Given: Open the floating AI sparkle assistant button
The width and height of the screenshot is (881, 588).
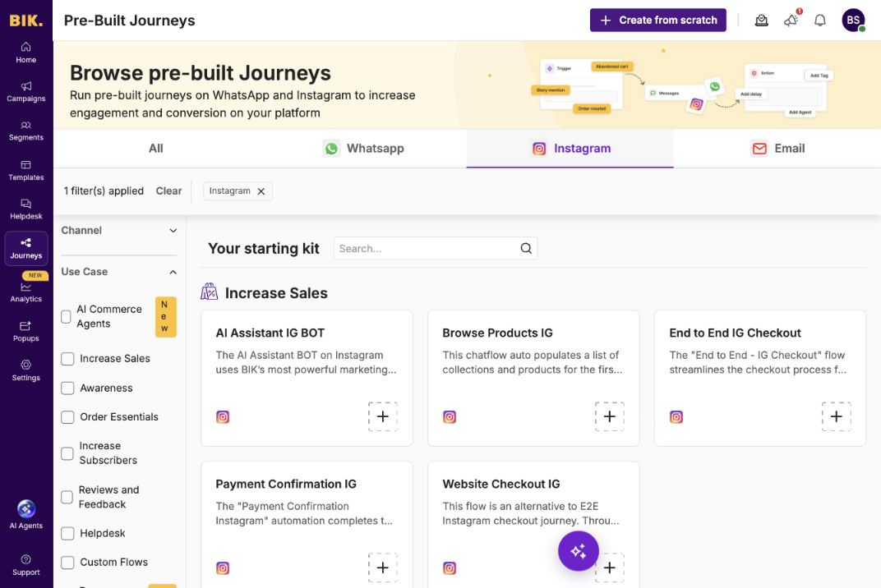Looking at the screenshot, I should [x=579, y=551].
